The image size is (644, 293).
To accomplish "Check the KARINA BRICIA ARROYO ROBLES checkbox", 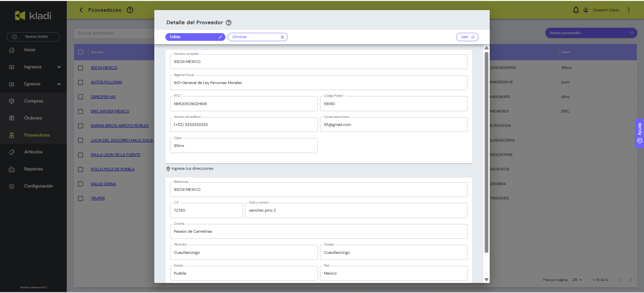I will pos(80,126).
